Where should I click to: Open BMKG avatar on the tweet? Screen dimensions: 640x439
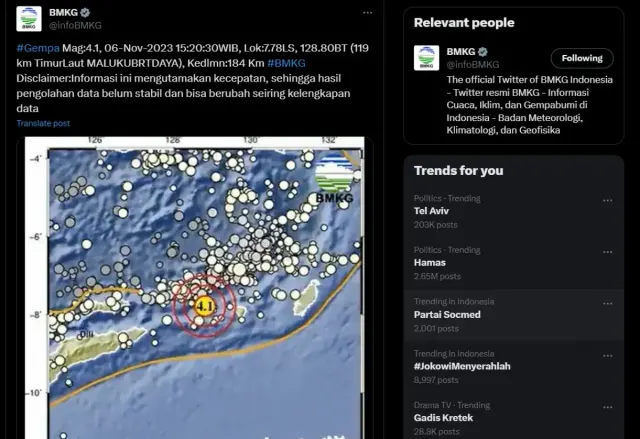[x=29, y=19]
